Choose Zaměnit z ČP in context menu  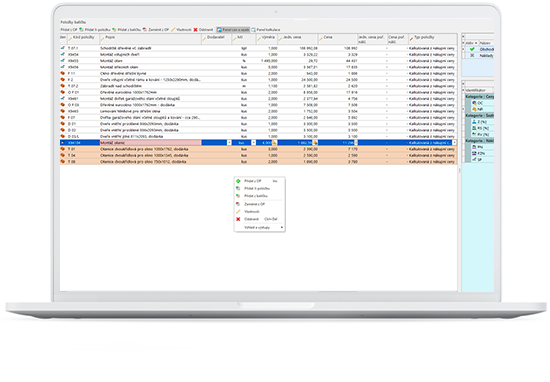tap(259, 204)
